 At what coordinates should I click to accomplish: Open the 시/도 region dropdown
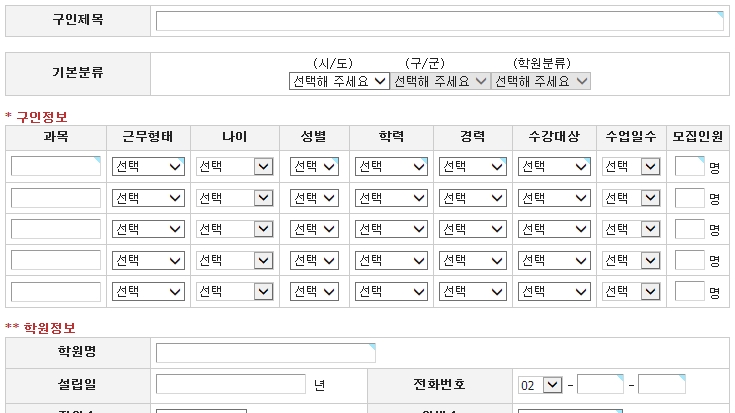338,81
